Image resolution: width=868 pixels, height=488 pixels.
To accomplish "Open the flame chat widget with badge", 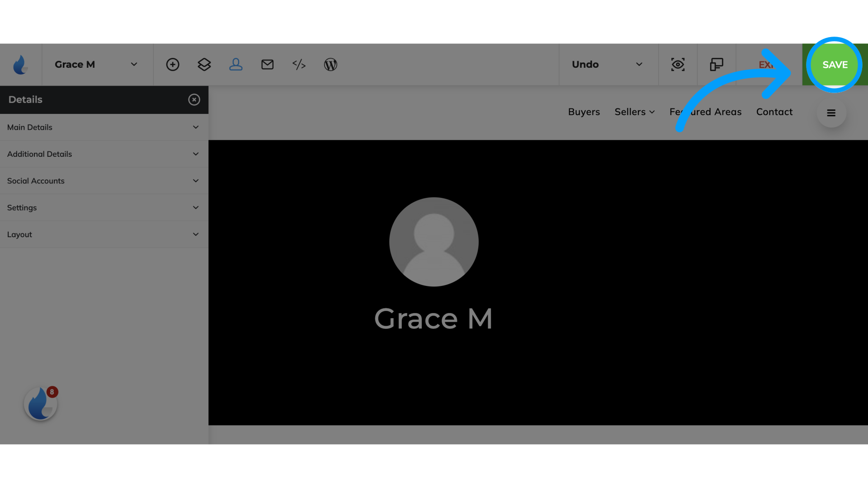I will pos(41,404).
